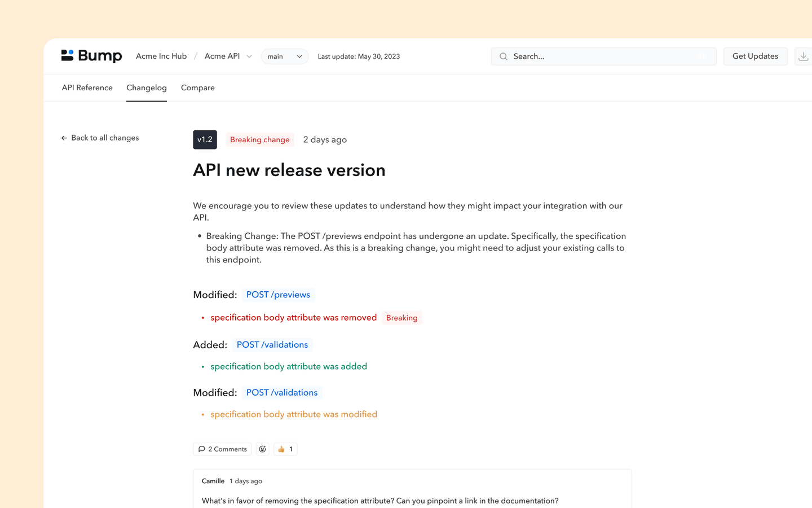Viewport: 812px width, 508px height.
Task: Click specification body attribute was removed
Action: tap(294, 317)
